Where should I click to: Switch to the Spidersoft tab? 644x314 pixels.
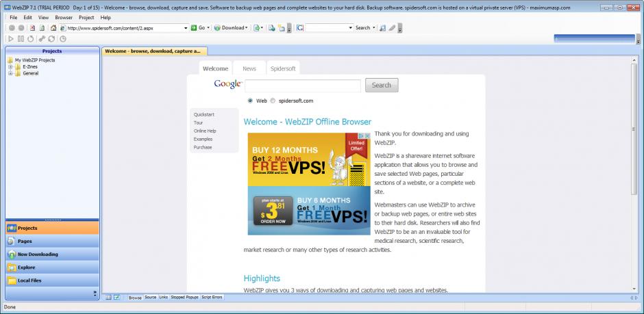tap(283, 68)
